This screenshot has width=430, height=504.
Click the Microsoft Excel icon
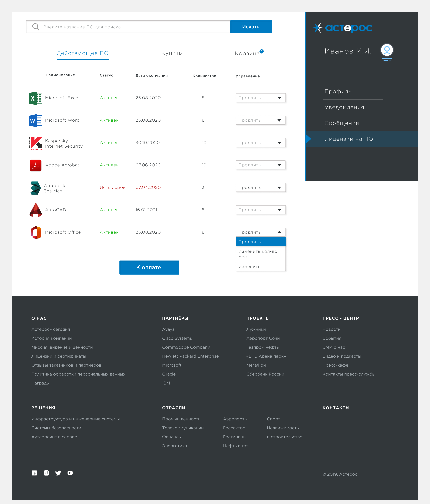(x=36, y=98)
